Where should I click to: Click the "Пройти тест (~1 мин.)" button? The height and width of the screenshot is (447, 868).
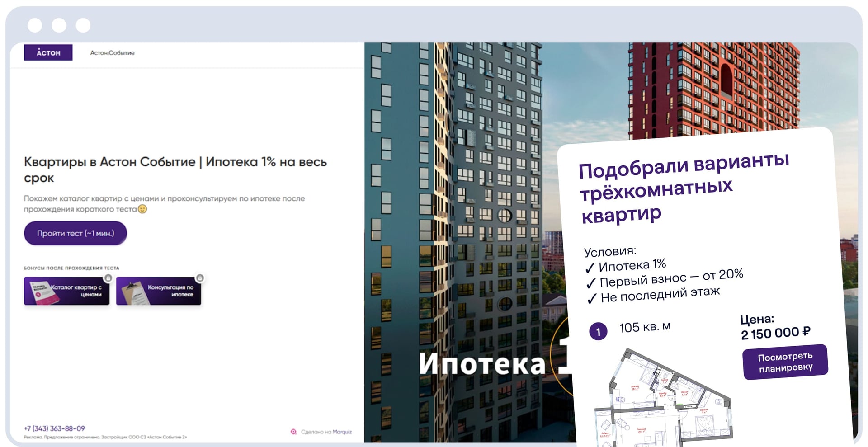point(75,233)
